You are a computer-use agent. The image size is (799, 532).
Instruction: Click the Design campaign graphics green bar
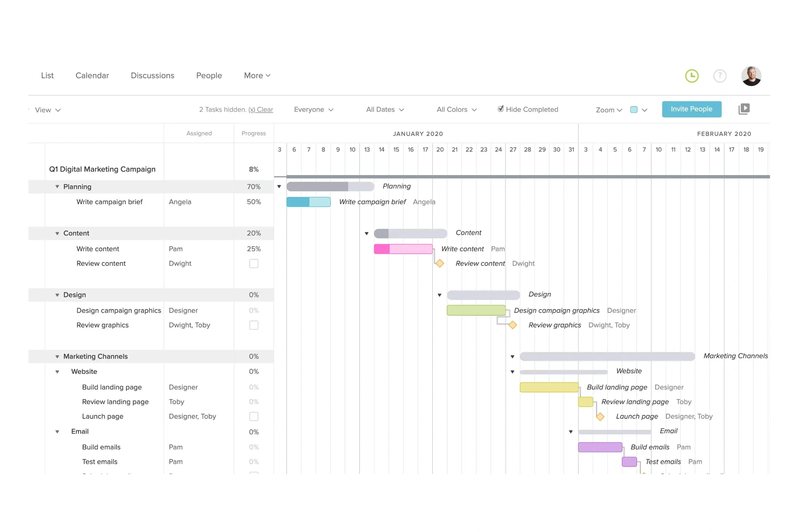click(476, 310)
